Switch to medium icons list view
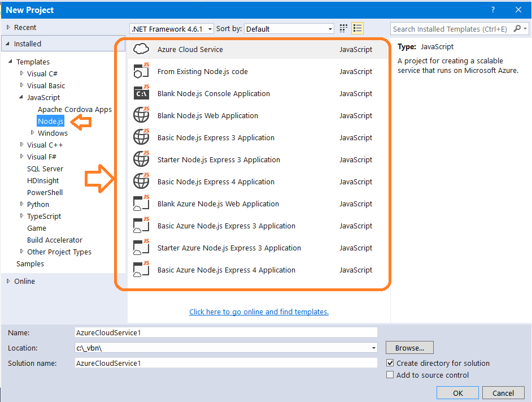532x402 pixels. (x=357, y=28)
